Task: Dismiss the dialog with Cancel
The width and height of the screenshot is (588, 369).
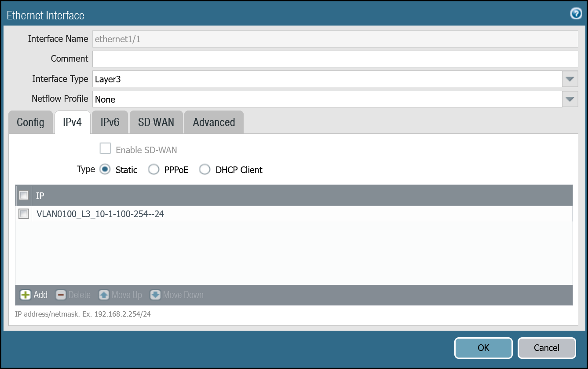Action: pyautogui.click(x=547, y=347)
